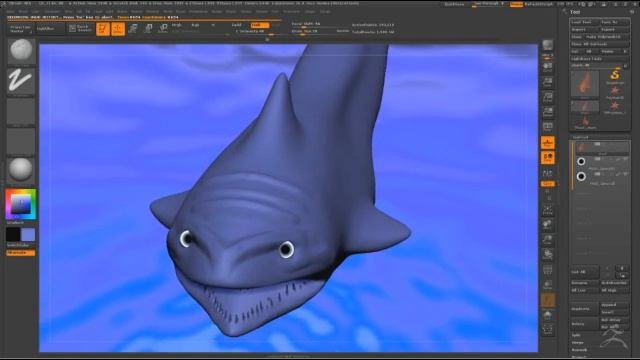This screenshot has height=360, width=640.
Task: Open the Material sphere selector
Action: point(21,170)
